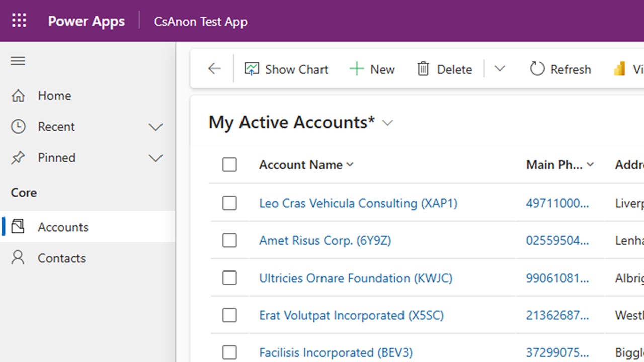The image size is (644, 362).
Task: Click phone number starting 02559504
Action: [x=557, y=240]
